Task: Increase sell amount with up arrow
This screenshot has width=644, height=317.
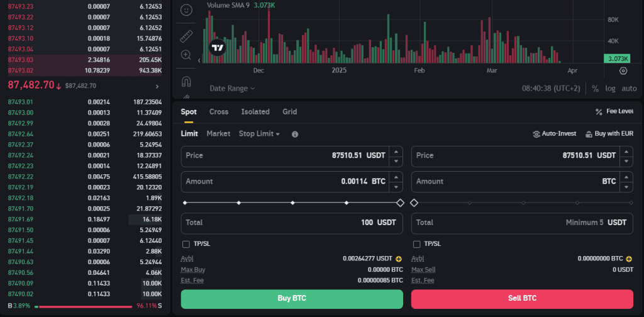Action: (626, 177)
